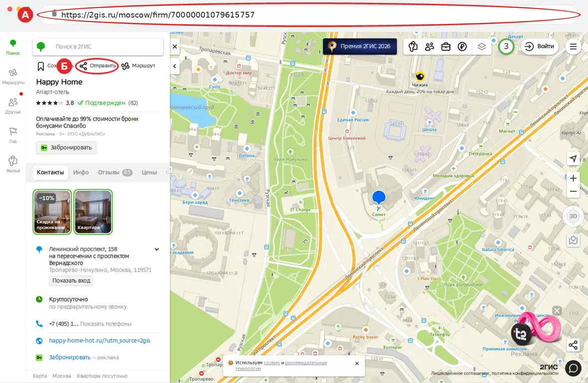588x383 pixels.
Task: Click the Забронировать green button
Action: pyautogui.click(x=66, y=147)
